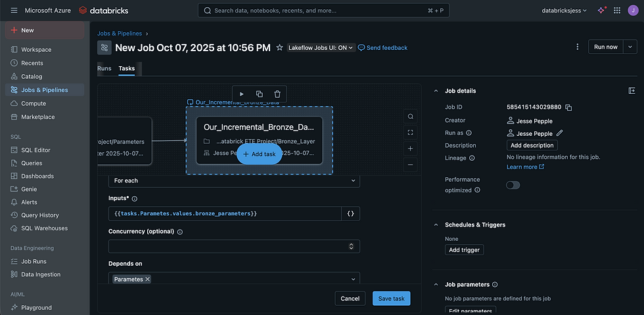The image size is (644, 315).
Task: Open SQL Warehouses in the sidebar
Action: coord(45,228)
